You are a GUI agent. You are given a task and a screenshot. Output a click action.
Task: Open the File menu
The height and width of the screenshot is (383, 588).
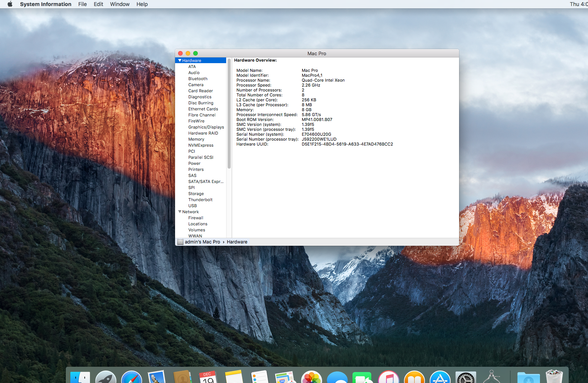(x=82, y=4)
